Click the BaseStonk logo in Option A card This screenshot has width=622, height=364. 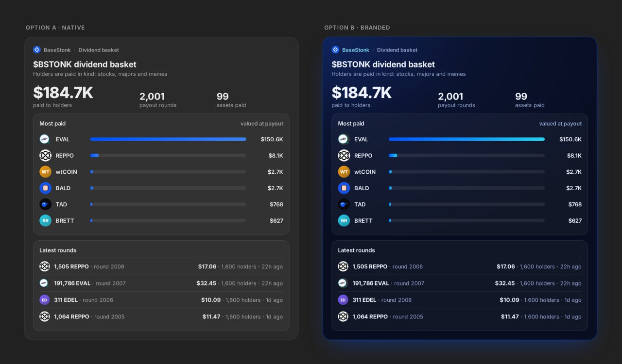pos(37,50)
